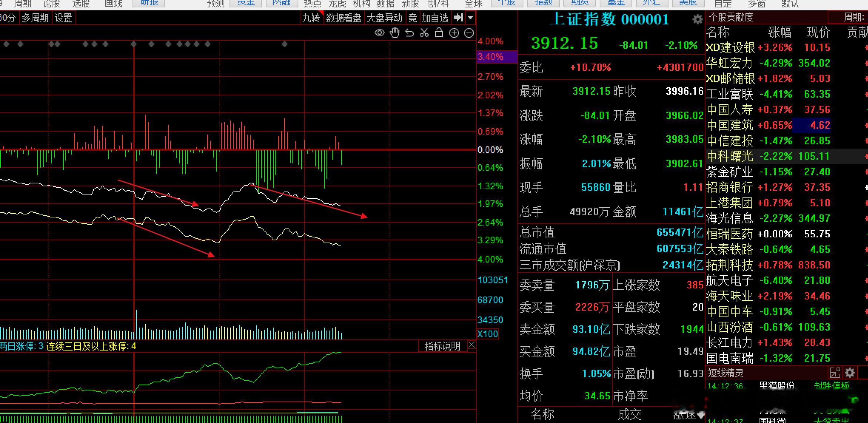Select the 紫金矿业 stock row

787,172
